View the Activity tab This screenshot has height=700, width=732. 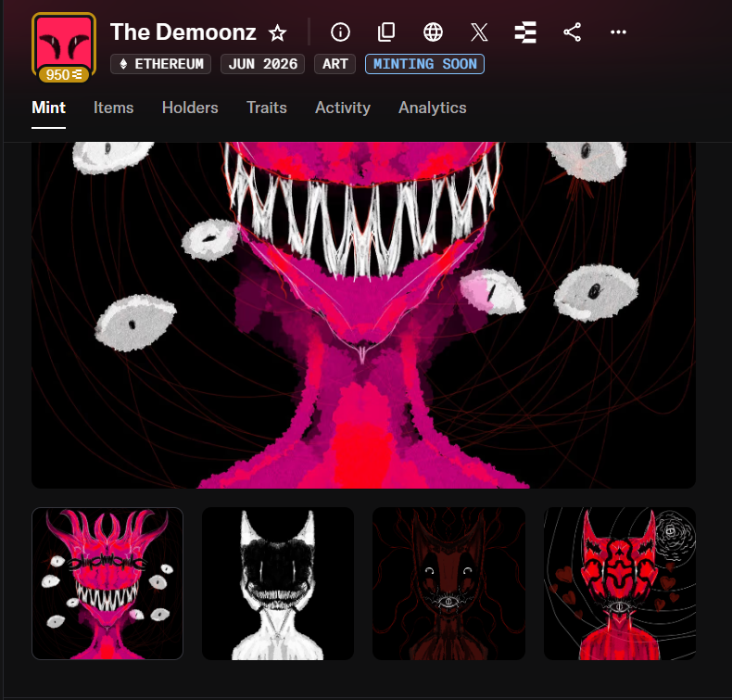click(x=343, y=108)
